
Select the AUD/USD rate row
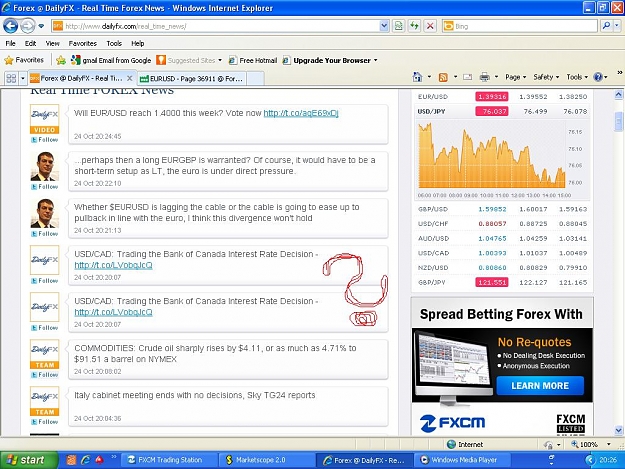[x=502, y=239]
